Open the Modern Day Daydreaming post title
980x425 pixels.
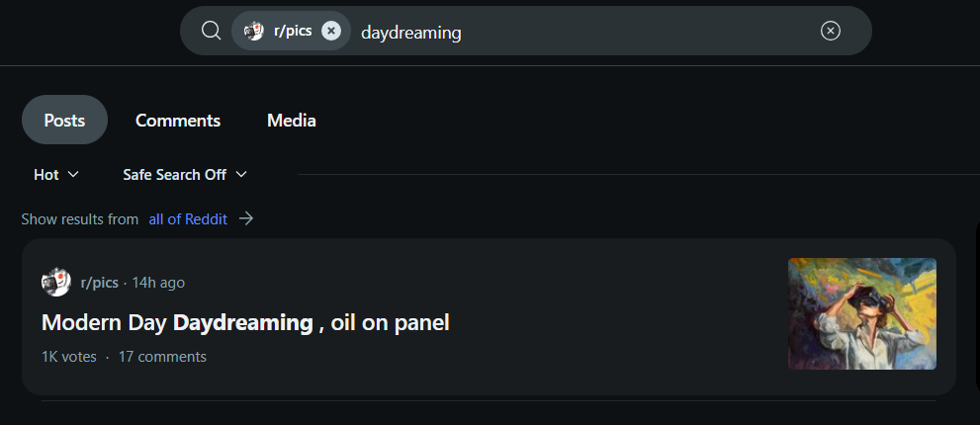tap(245, 322)
